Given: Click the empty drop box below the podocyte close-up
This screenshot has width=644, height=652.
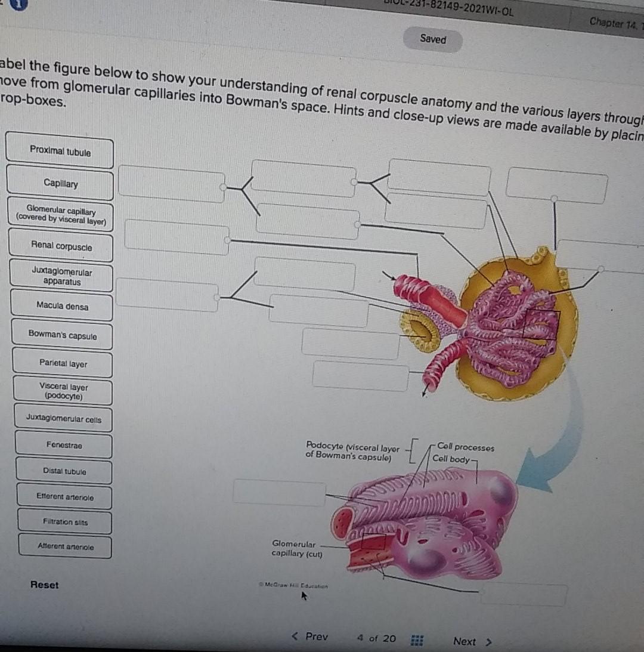Looking at the screenshot, I should (x=524, y=594).
